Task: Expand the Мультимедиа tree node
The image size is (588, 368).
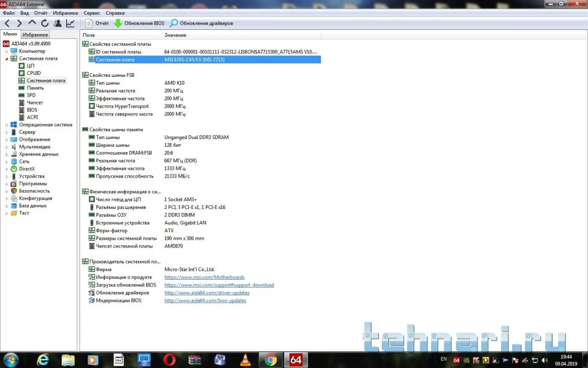Action: coord(7,147)
